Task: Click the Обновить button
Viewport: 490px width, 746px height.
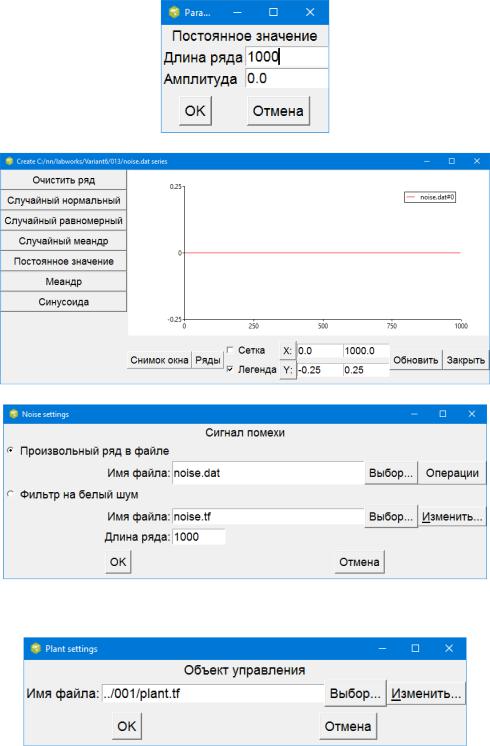Action: (x=415, y=360)
